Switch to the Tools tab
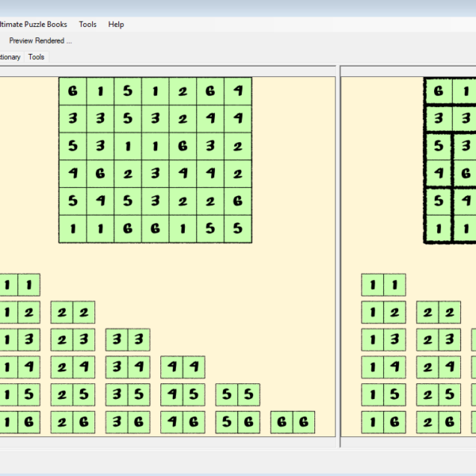This screenshot has width=476, height=476. pos(36,57)
